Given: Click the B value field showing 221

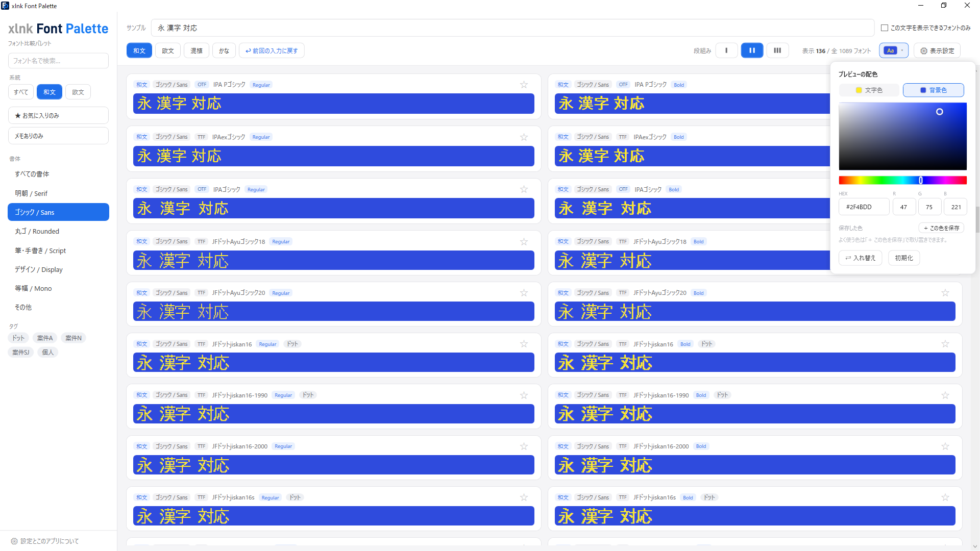Looking at the screenshot, I should [955, 207].
